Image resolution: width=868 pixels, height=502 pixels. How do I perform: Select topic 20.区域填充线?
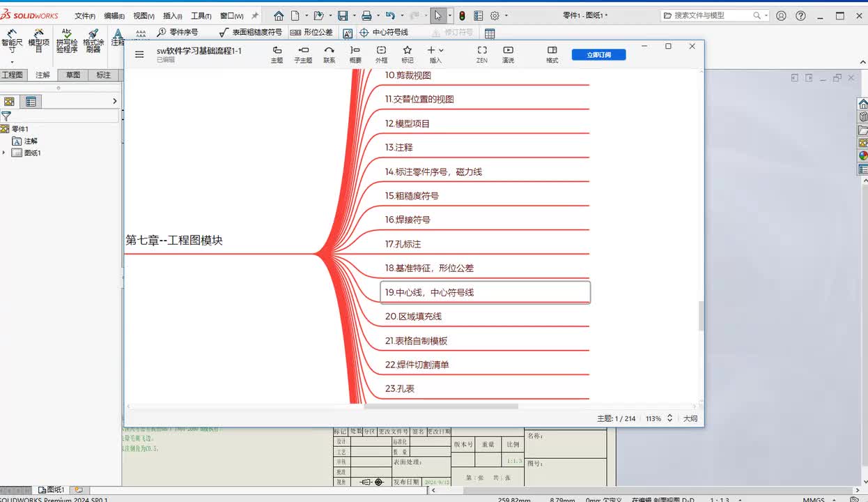tap(413, 317)
